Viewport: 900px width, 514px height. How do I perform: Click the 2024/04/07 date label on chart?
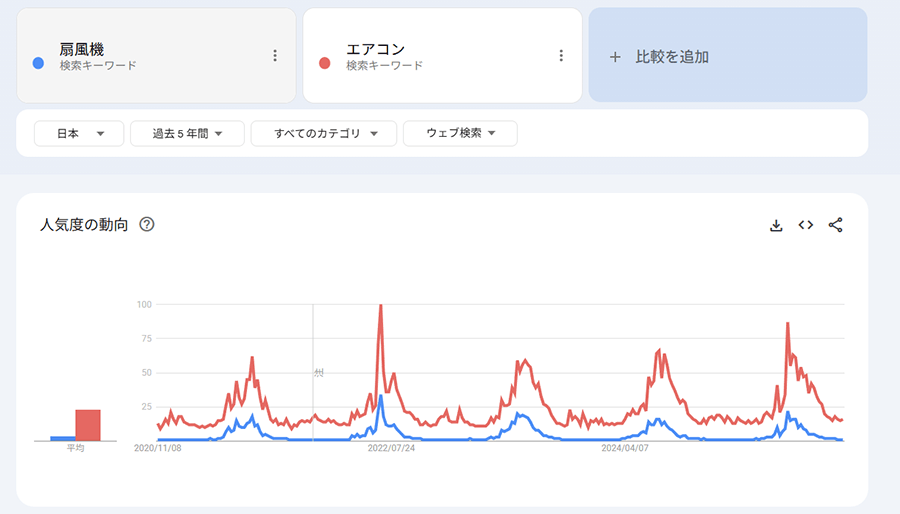625,448
